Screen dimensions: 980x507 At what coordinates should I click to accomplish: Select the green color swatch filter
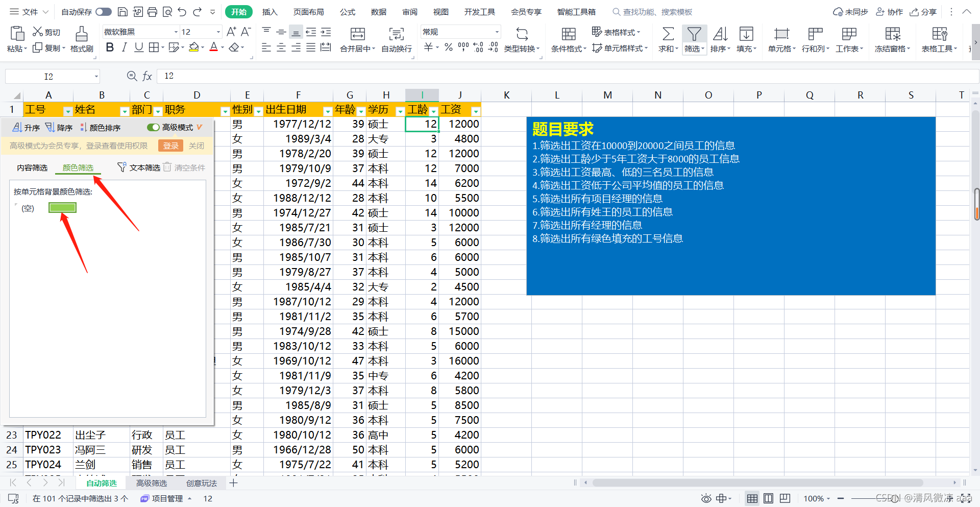[62, 207]
